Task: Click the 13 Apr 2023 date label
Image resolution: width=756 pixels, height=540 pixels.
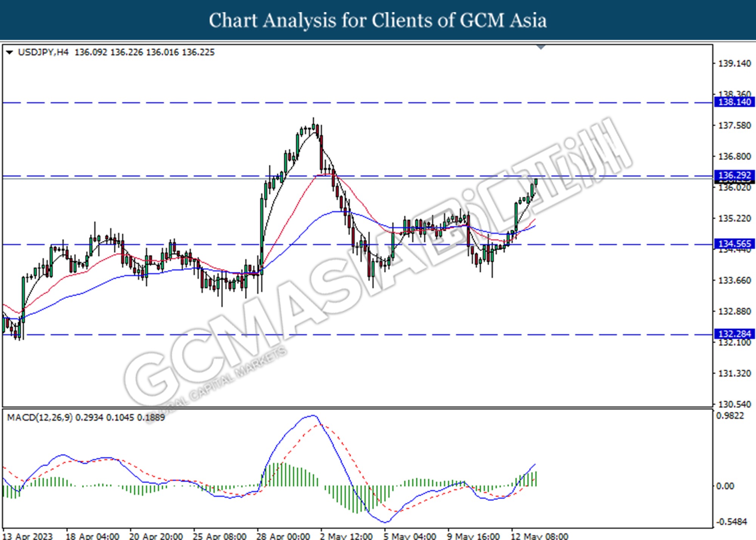Action: (28, 535)
